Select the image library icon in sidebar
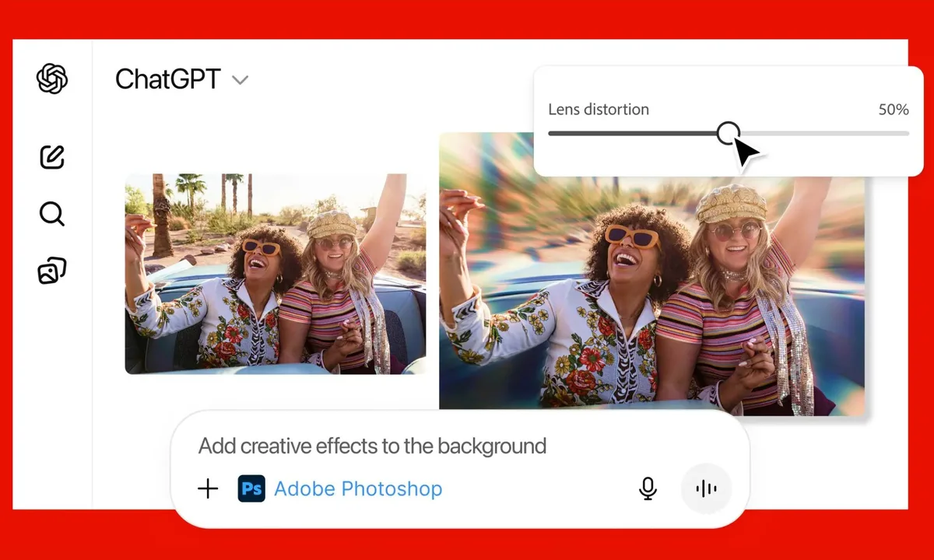Screen dimensions: 934x560 (x=51, y=270)
